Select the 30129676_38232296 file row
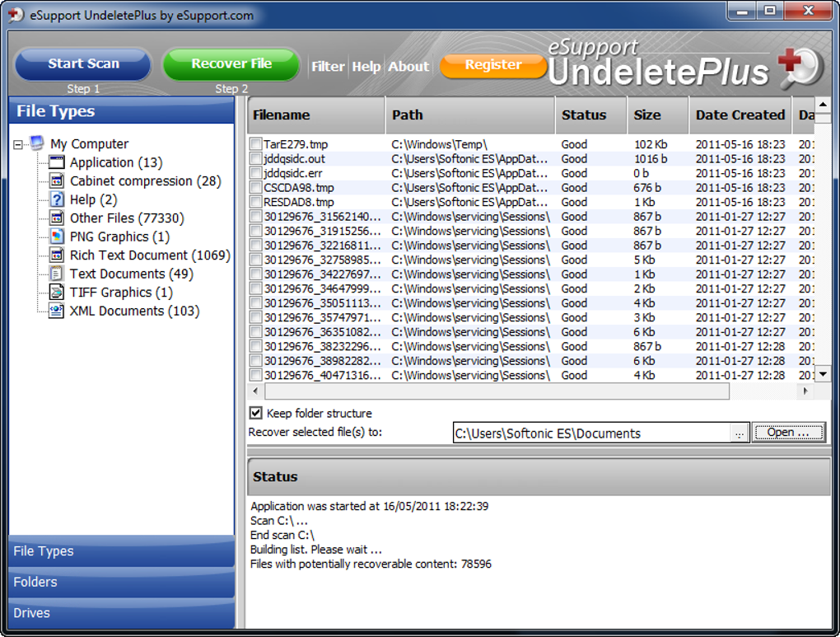840x637 pixels. [x=530, y=346]
